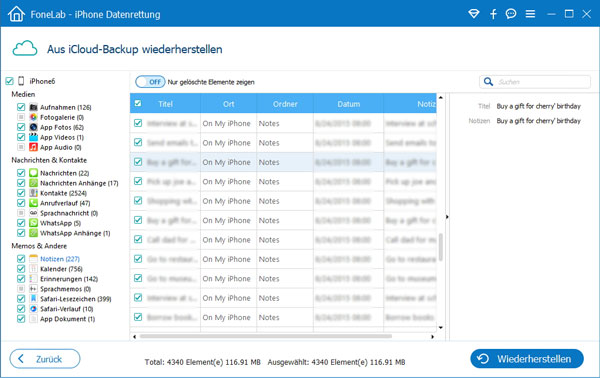Viewport: 600px width, 378px height.
Task: Uncheck the 'Call dad for' note row checkbox
Action: [x=138, y=239]
